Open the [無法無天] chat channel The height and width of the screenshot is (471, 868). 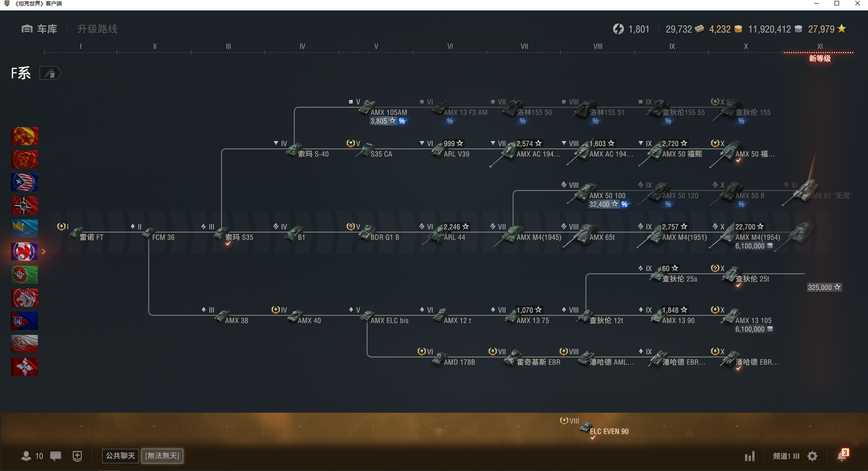point(162,456)
